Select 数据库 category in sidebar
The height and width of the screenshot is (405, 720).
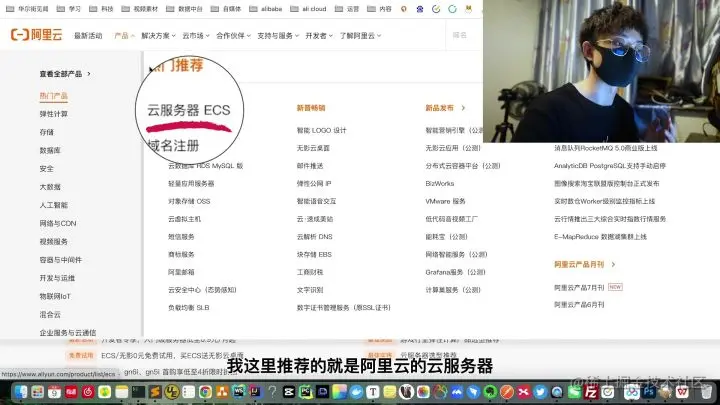click(x=50, y=150)
